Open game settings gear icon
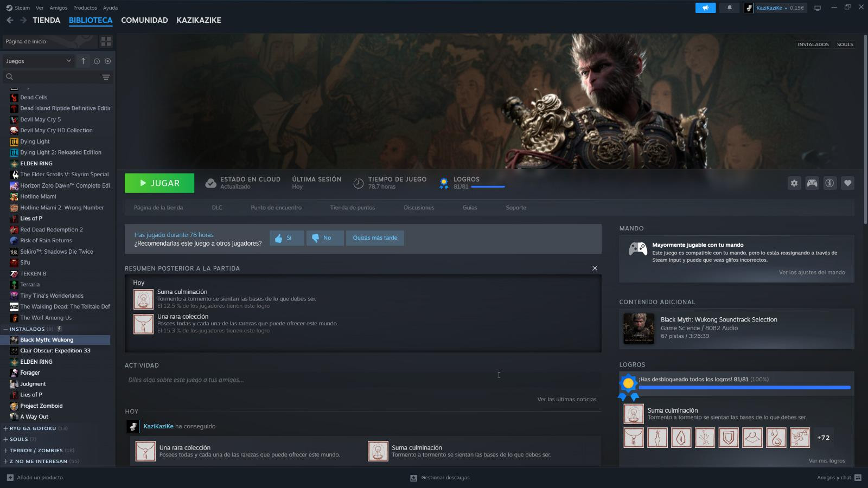 click(794, 183)
